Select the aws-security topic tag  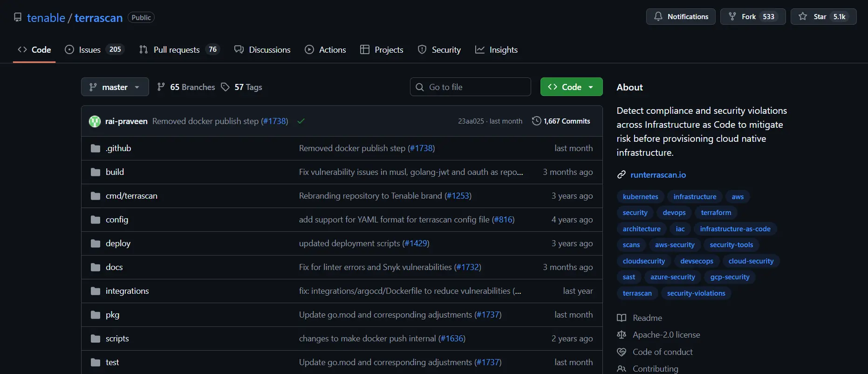[x=675, y=245]
